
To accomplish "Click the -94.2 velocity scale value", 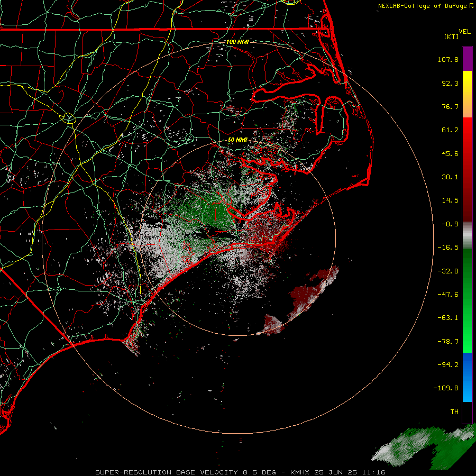I will point(448,365).
